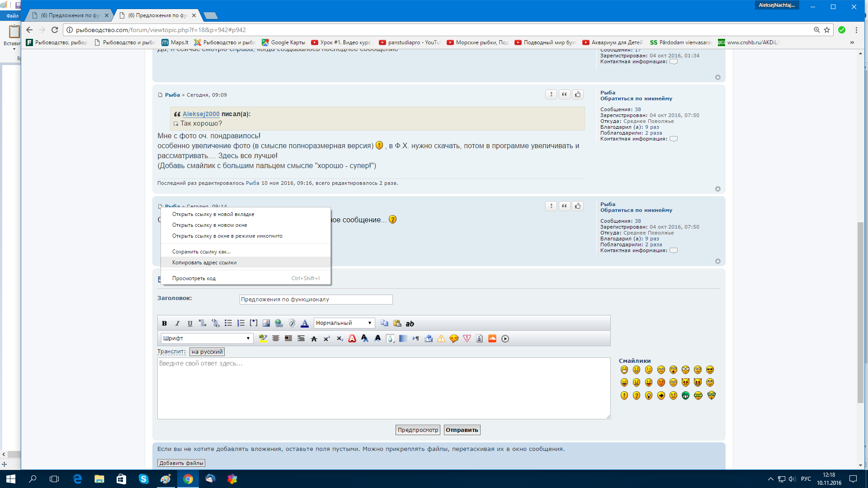Screen dimensions: 868x488
Task: Expand hidden bookmarks with the chevron
Action: tap(852, 42)
